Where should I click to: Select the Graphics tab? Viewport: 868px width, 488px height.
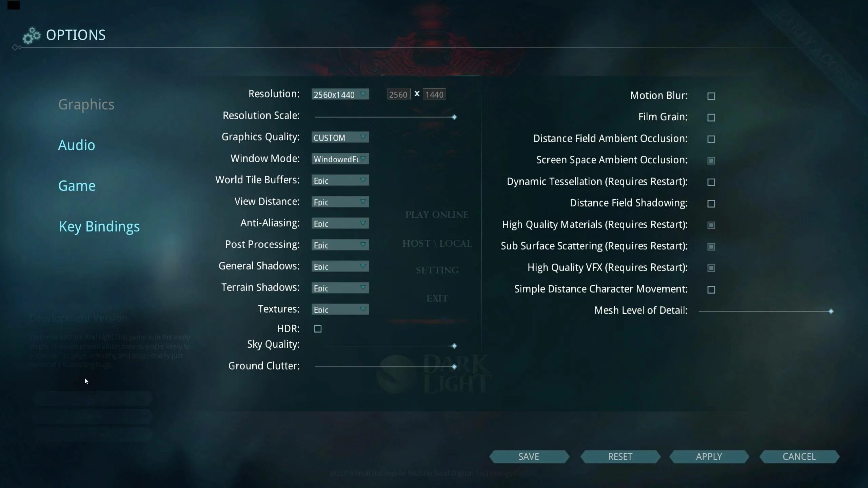tap(86, 104)
